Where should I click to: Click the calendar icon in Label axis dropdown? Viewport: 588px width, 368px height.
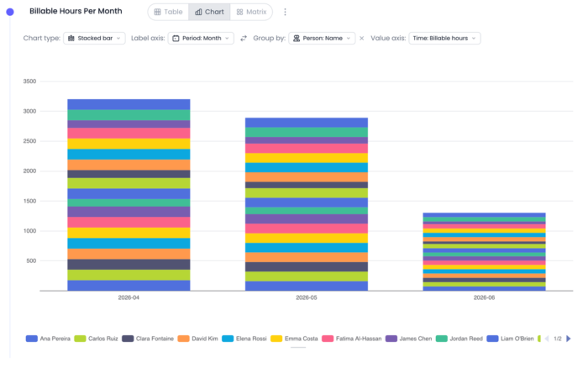(176, 39)
